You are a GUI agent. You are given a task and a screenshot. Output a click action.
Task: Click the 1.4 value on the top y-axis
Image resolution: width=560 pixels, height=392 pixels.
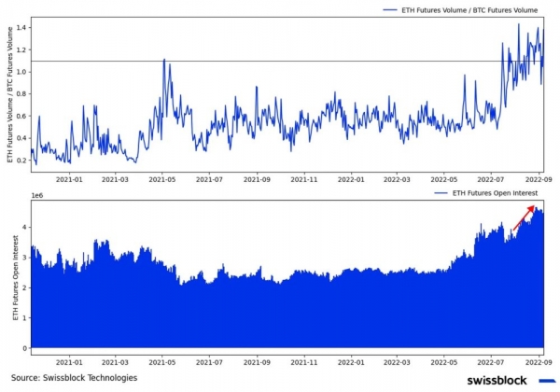[20, 28]
